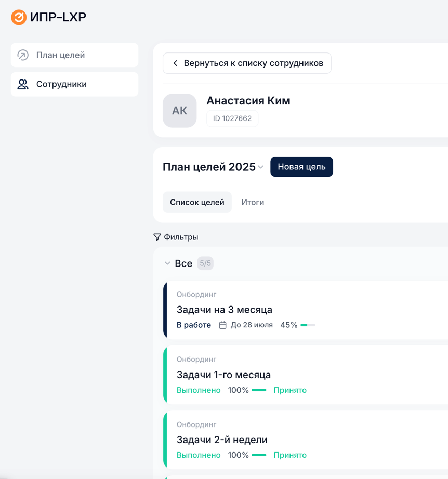Click the ИПР-LXP orange logo icon
The width and height of the screenshot is (448, 479).
point(19,17)
